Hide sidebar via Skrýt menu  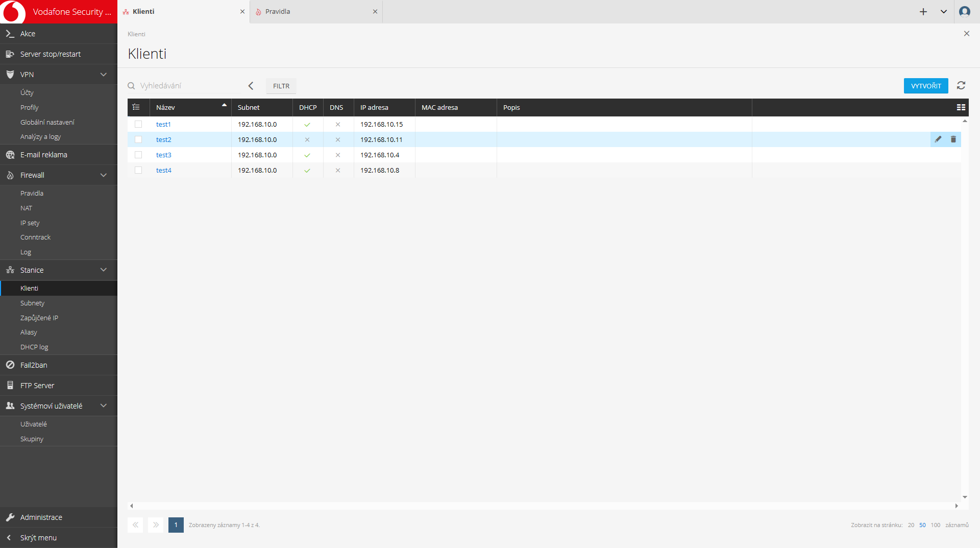tap(59, 538)
